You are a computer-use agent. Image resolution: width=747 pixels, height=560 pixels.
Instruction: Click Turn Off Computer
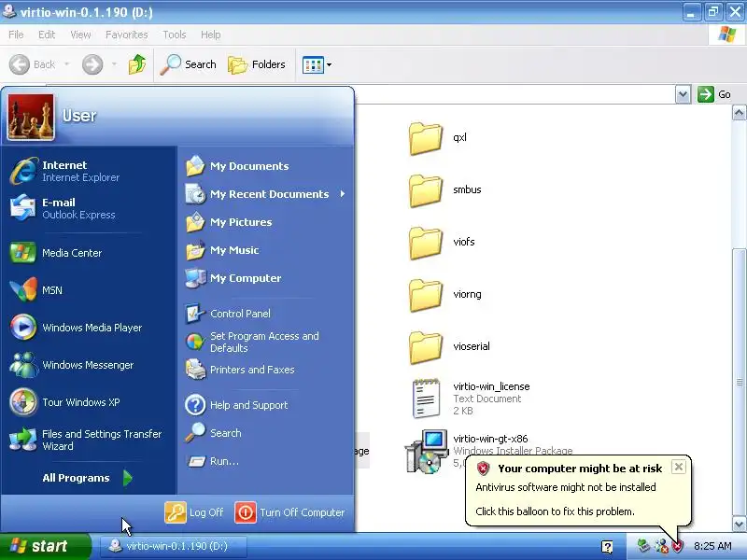point(289,512)
